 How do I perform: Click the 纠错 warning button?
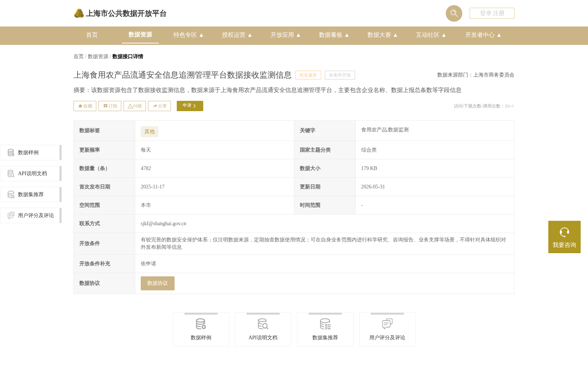[135, 106]
